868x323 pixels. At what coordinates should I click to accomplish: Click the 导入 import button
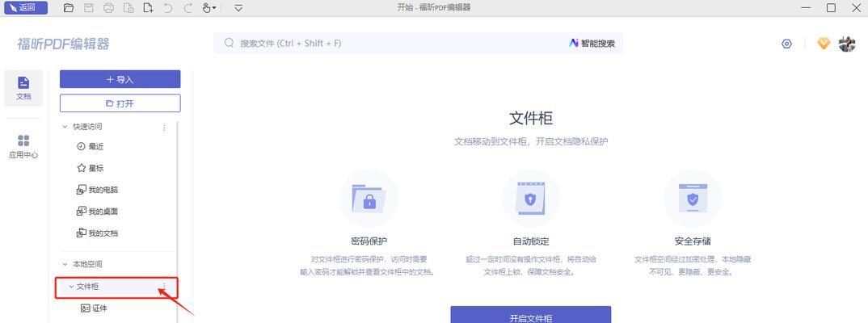coord(120,79)
